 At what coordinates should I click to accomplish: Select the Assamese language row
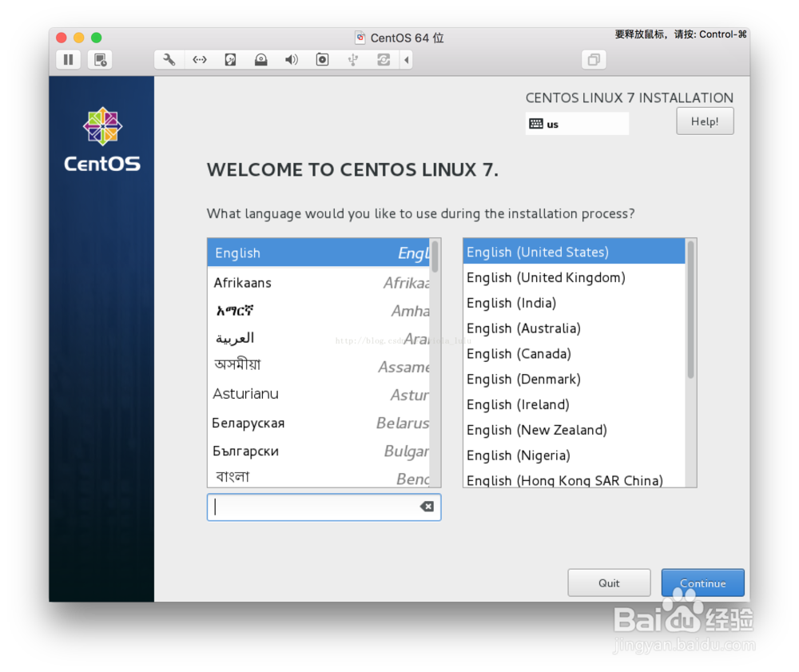319,366
